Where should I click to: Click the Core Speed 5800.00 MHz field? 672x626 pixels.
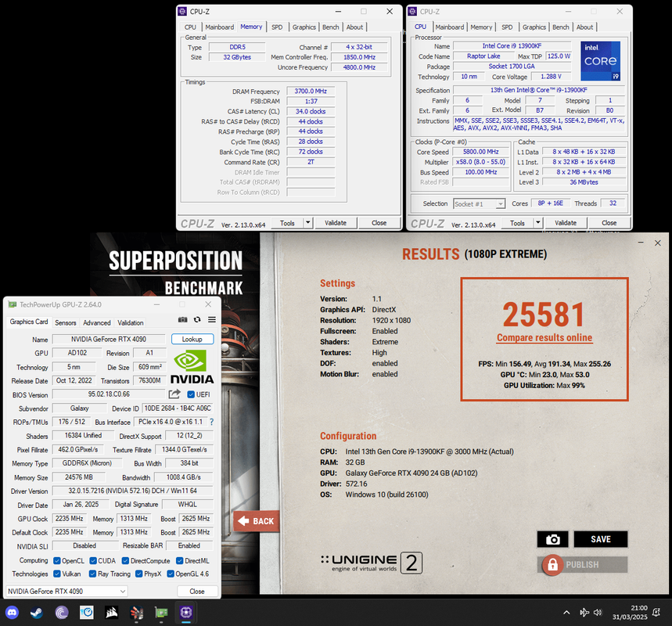tap(481, 152)
